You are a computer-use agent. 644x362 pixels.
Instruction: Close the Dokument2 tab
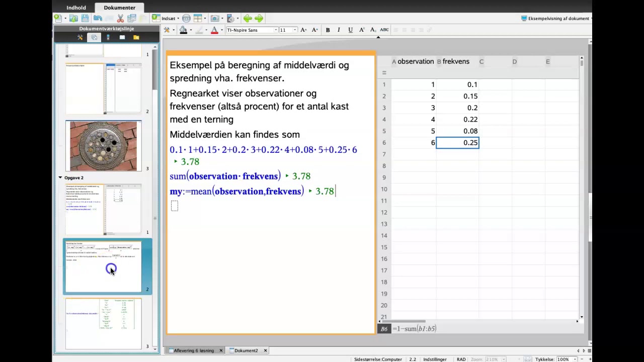click(265, 350)
